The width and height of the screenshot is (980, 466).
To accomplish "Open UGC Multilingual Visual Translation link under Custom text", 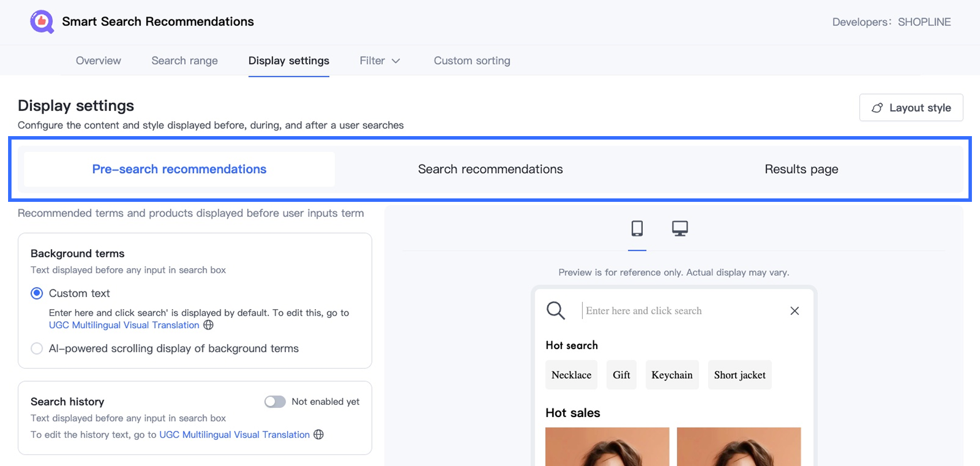I will [124, 325].
